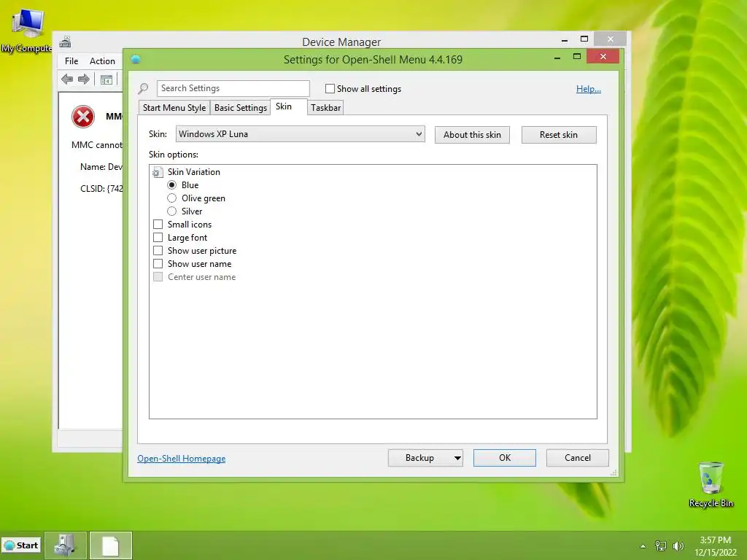The image size is (747, 560).
Task: Click About this skin button
Action: tap(472, 135)
